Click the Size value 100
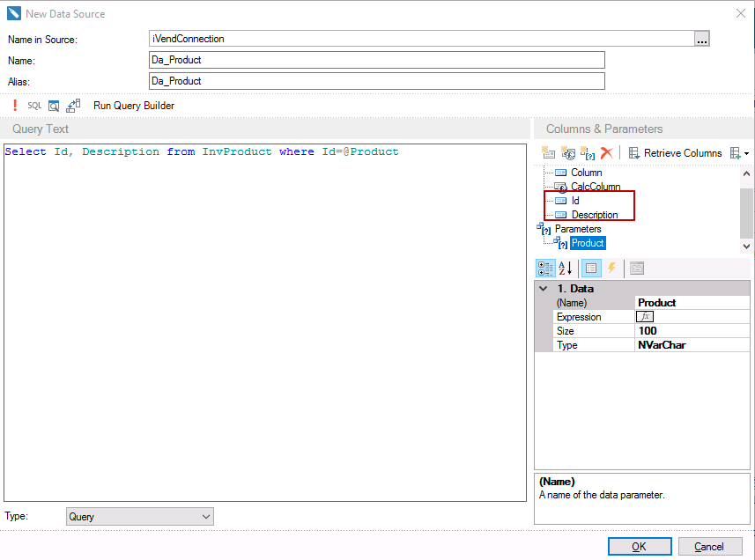This screenshot has width=755, height=560. (692, 330)
